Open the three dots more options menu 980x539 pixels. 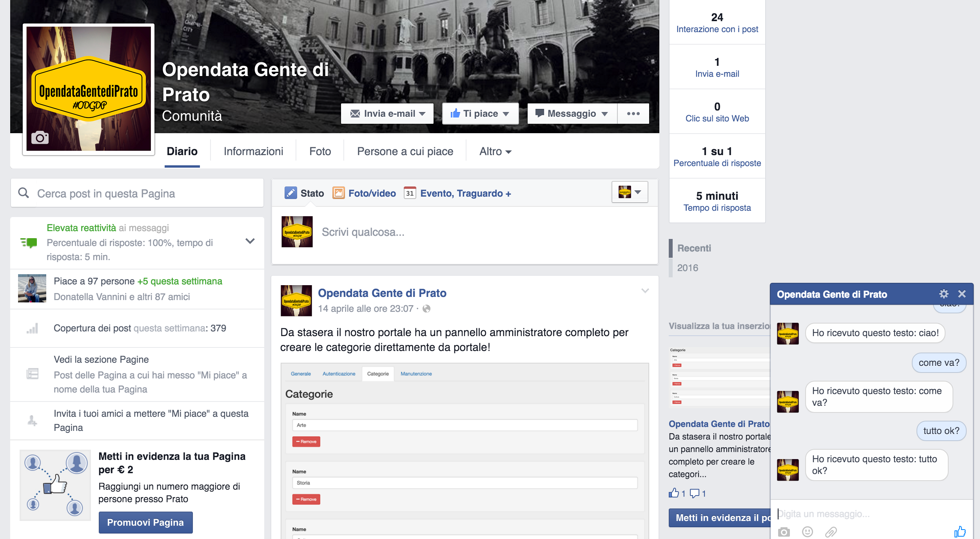(x=633, y=114)
